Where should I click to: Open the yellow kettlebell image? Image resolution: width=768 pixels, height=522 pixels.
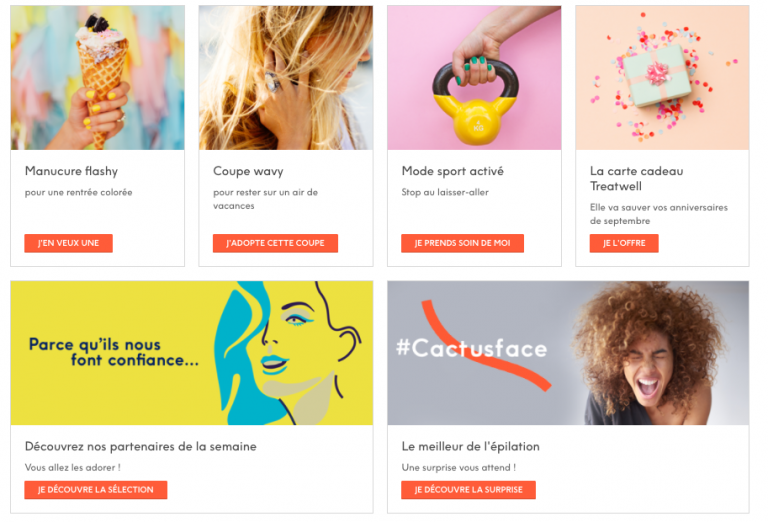(x=474, y=78)
